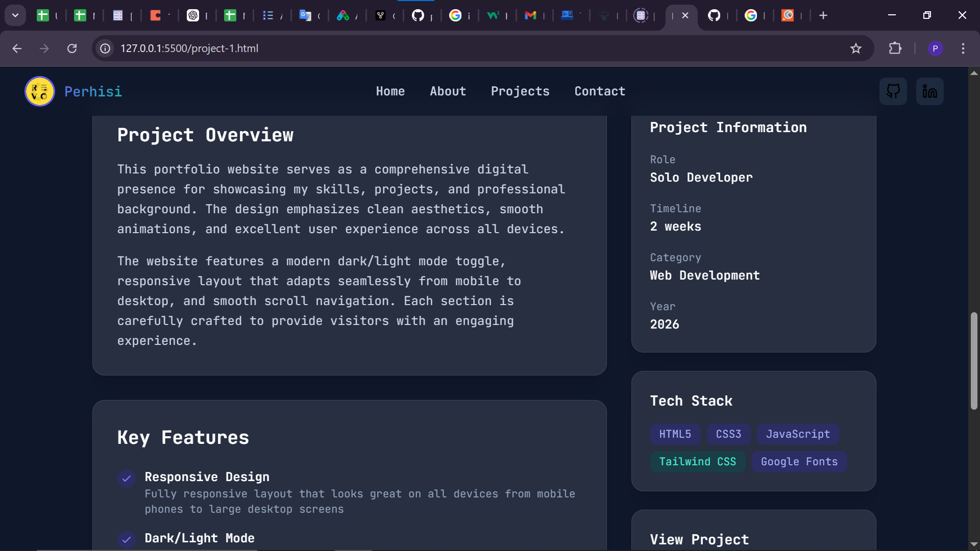Viewport: 980px width, 551px height.
Task: Click the site information icon in address bar
Action: 105,48
